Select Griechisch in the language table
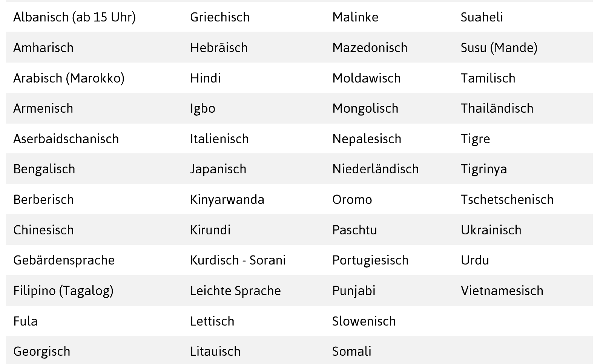The image size is (600, 364). (x=219, y=17)
